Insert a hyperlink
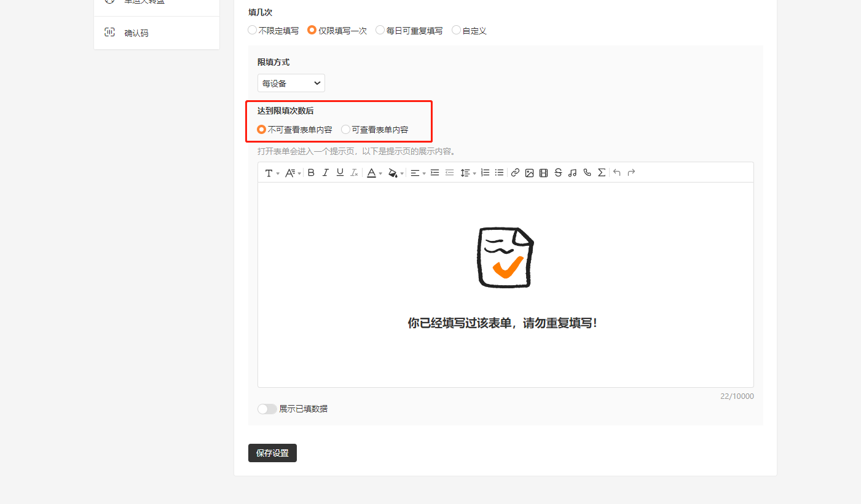 click(515, 173)
